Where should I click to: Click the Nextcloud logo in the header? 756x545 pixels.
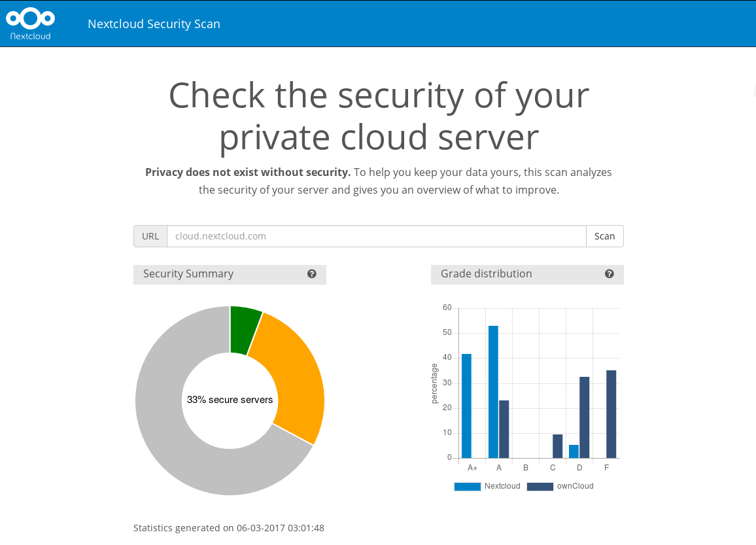[x=30, y=24]
